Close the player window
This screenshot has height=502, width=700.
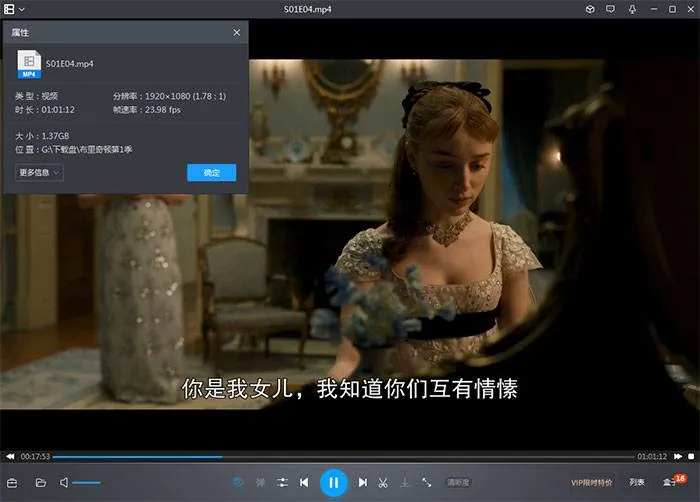coord(691,9)
